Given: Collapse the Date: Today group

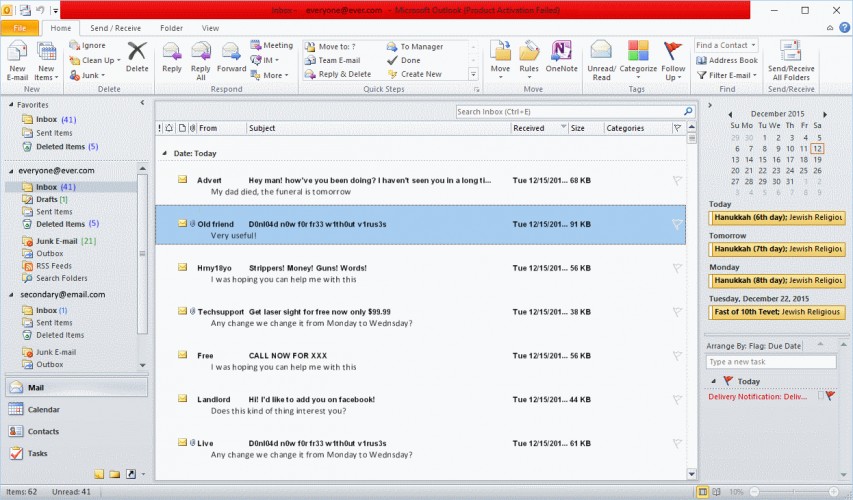Looking at the screenshot, I should [x=164, y=153].
